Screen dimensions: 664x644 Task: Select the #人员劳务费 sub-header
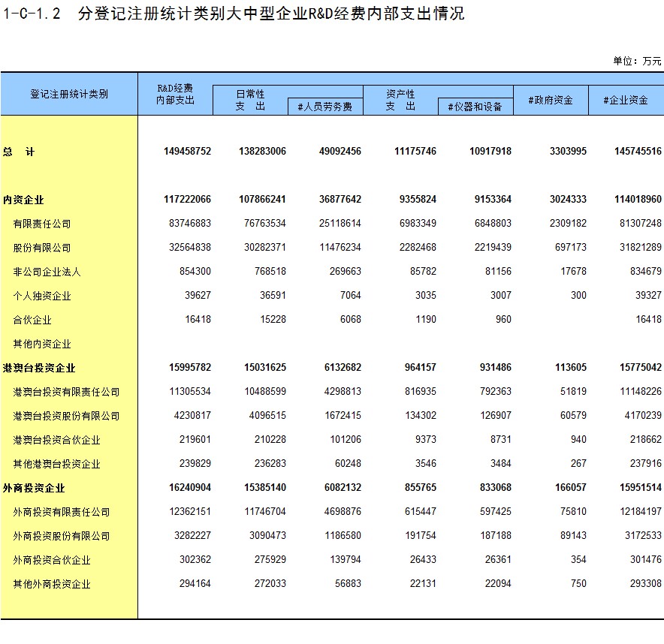point(324,107)
